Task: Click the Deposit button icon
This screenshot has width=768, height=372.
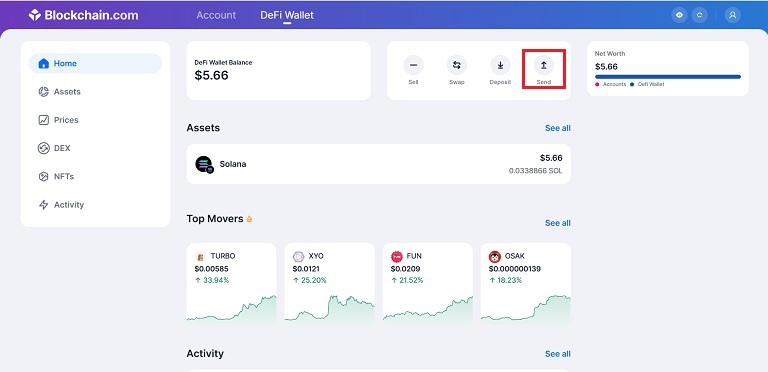Action: [x=500, y=65]
